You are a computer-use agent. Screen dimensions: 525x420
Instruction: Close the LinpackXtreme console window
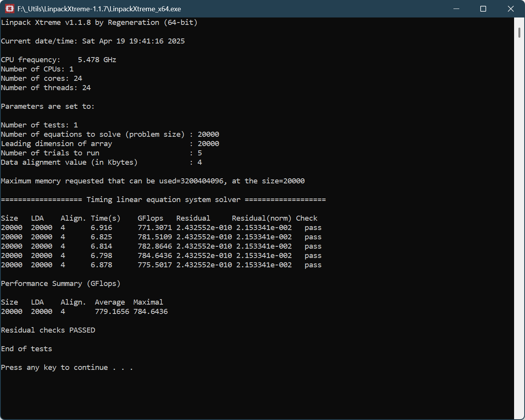point(511,9)
